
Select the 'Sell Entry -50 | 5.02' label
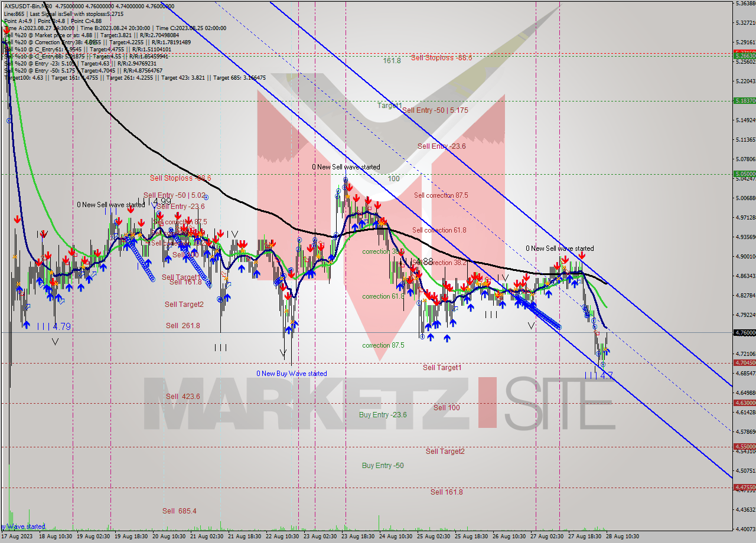click(174, 195)
